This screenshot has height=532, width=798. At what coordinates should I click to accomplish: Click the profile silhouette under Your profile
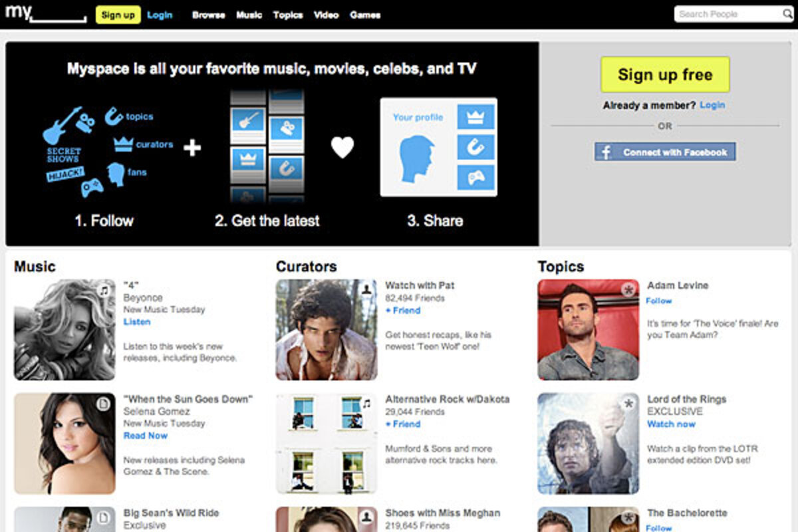click(x=417, y=159)
